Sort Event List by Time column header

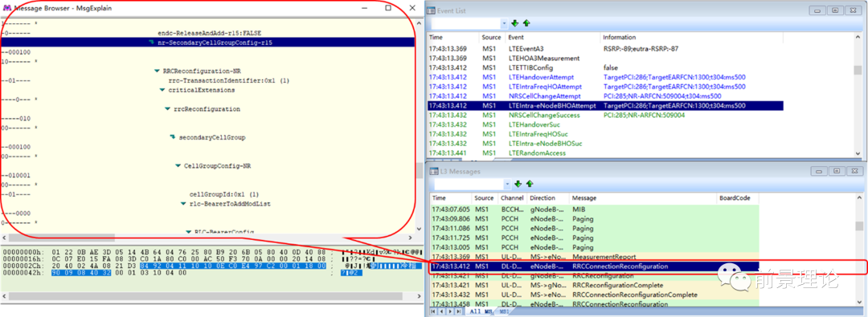[452, 37]
